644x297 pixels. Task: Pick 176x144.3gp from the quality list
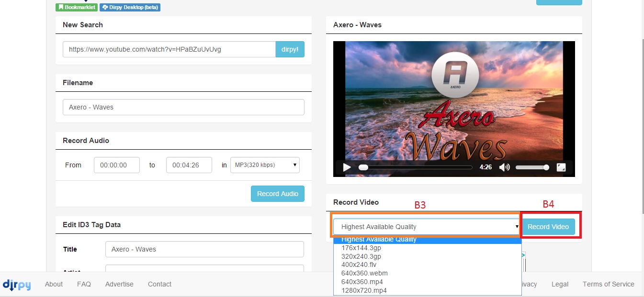coord(361,248)
